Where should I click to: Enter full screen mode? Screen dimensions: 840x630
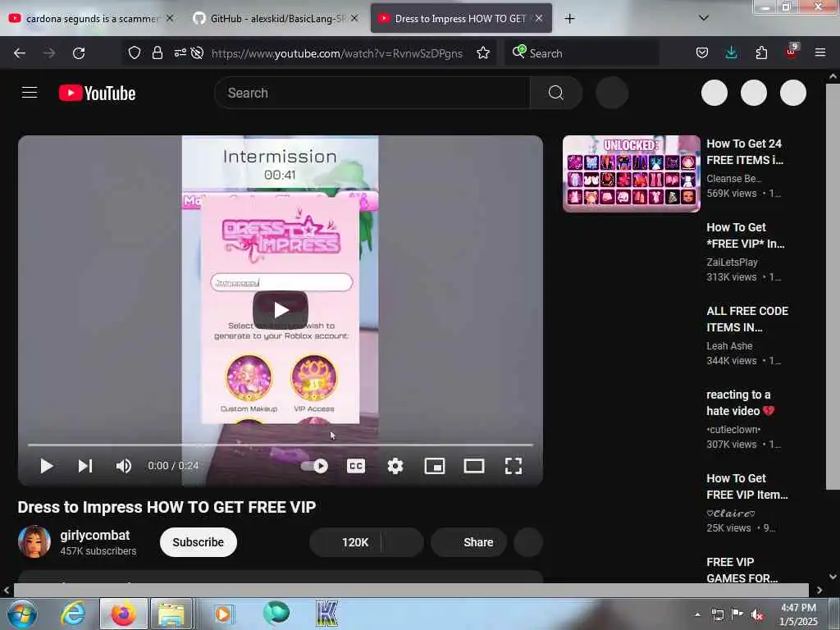(514, 466)
